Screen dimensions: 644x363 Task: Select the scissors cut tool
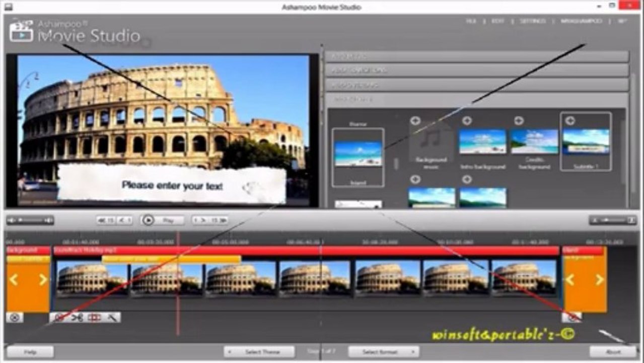77,318
